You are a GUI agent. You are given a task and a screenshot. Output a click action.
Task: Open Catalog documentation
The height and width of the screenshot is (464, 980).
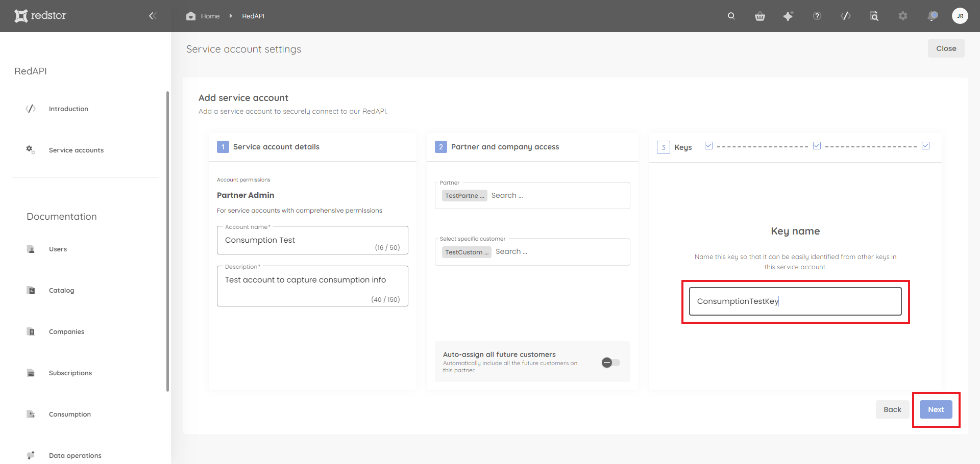tap(61, 290)
